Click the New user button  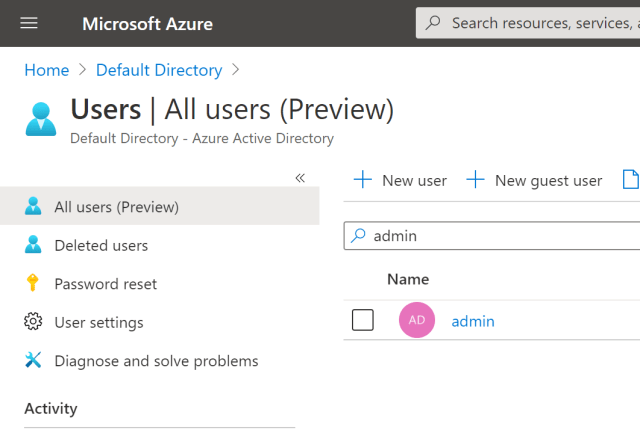point(401,180)
